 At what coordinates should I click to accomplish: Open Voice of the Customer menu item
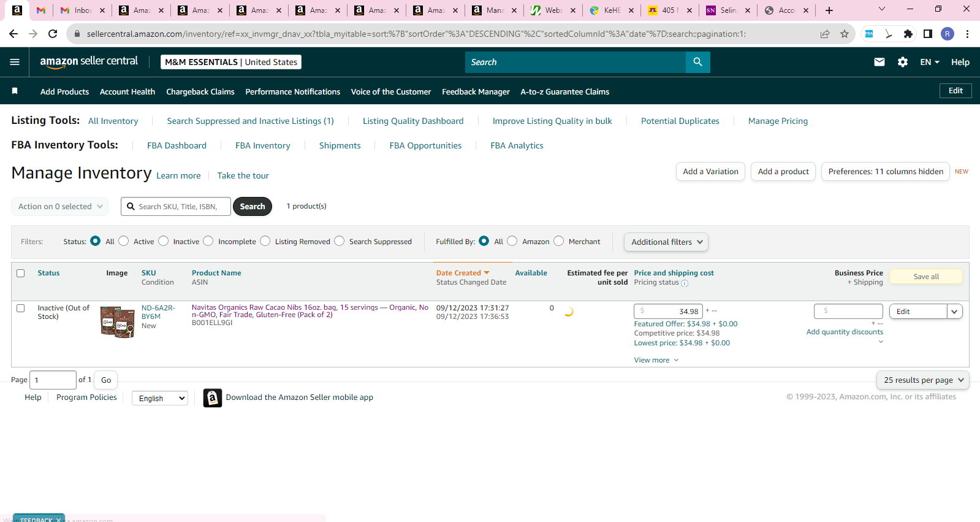(x=391, y=91)
